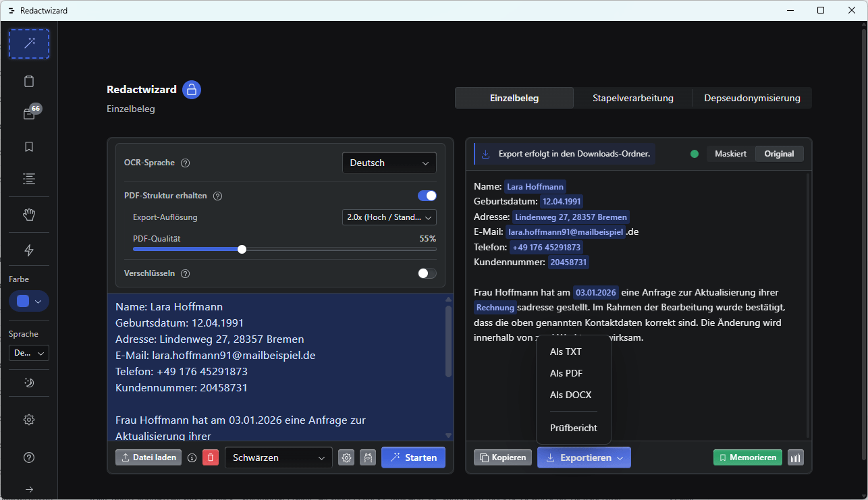Viewport: 868px width, 500px height.
Task: Click the Starten button
Action: [413, 457]
